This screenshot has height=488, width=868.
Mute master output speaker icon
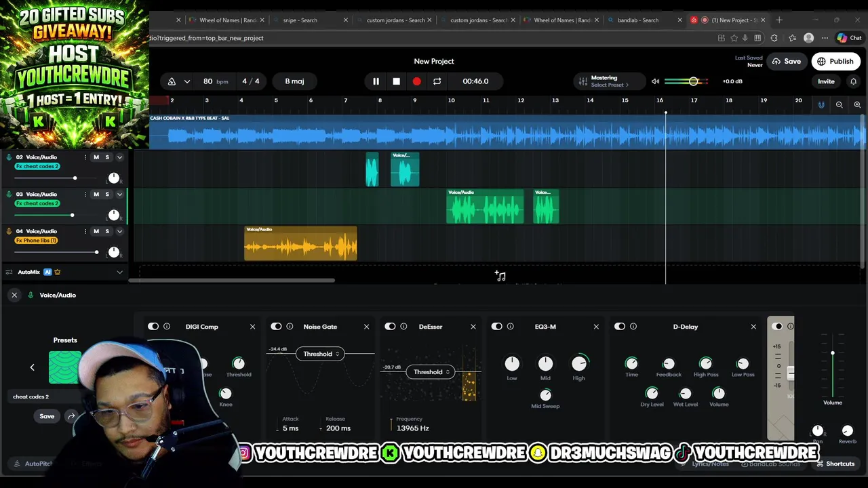(655, 81)
